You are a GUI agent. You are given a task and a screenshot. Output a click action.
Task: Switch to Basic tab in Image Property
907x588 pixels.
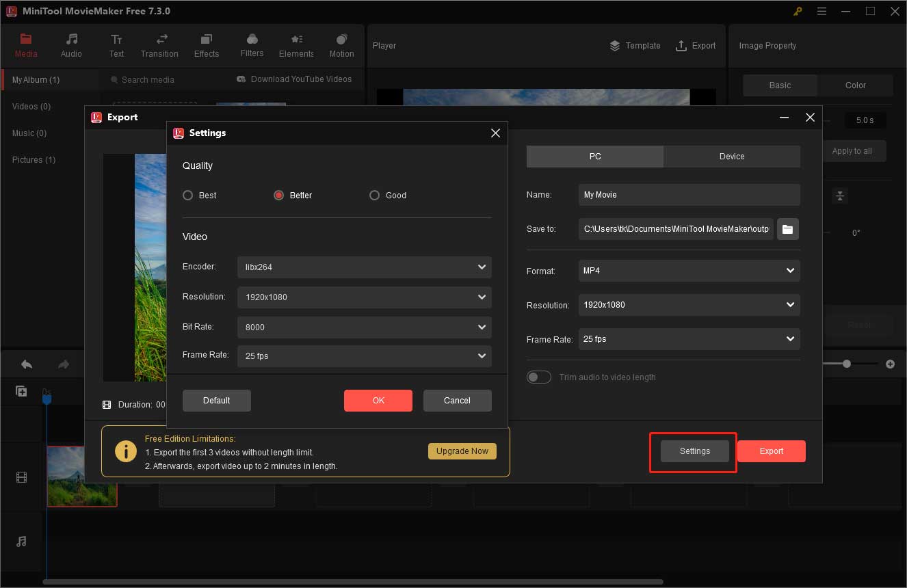(780, 85)
